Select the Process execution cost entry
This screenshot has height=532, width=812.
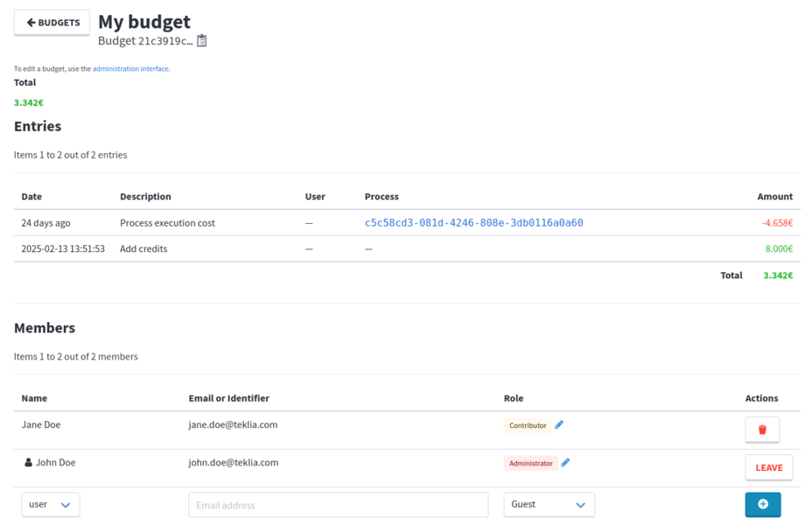point(165,223)
